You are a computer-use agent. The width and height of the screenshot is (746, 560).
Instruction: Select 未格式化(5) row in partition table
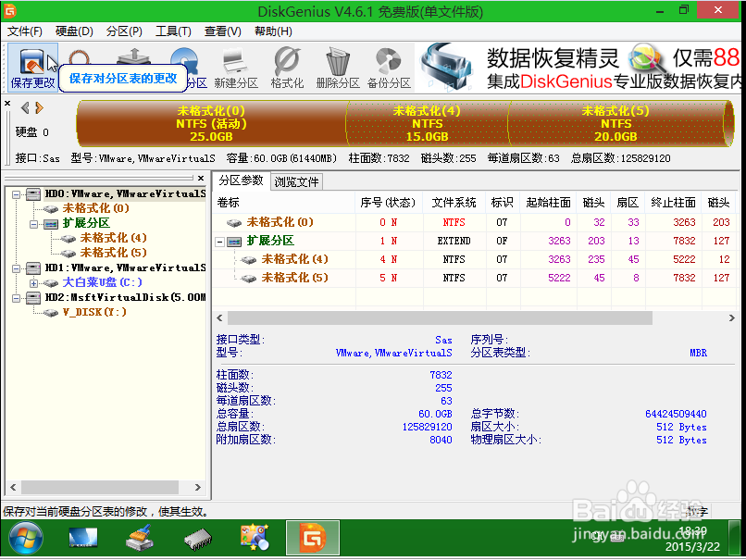(474, 278)
